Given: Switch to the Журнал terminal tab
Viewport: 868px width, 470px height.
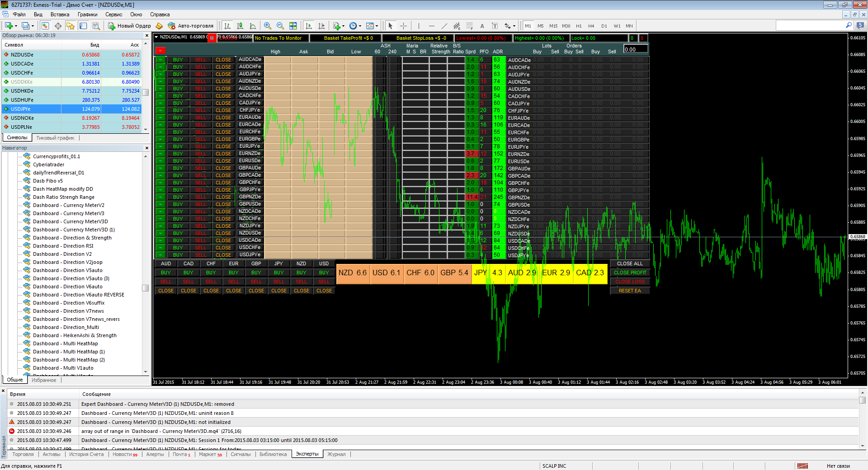Looking at the screenshot, I should point(336,454).
